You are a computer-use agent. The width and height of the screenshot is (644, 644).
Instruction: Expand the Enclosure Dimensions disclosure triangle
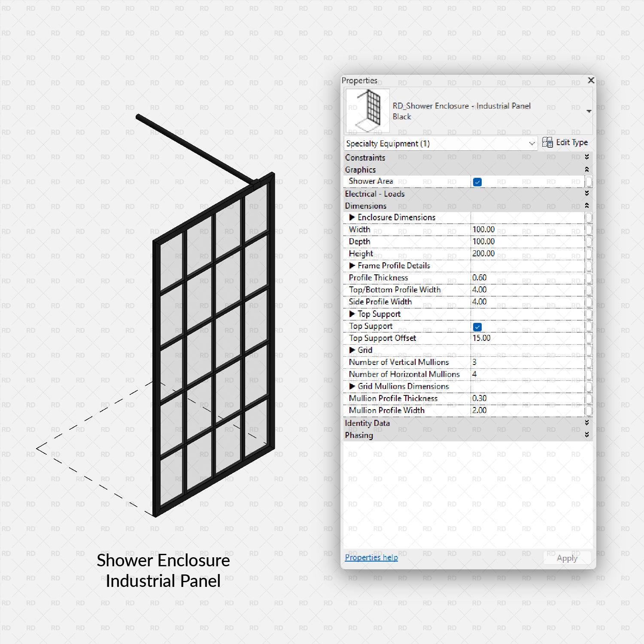[x=352, y=218]
